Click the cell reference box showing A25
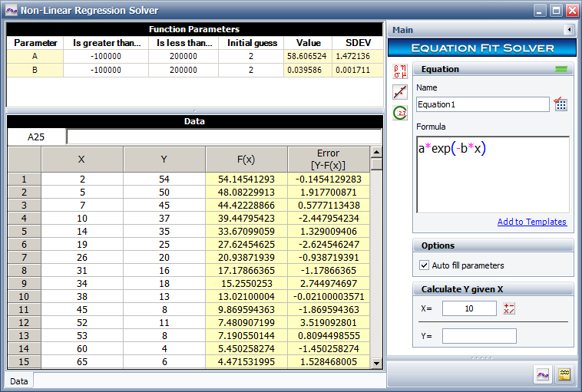Viewport: 582px width, 392px height. (36, 137)
